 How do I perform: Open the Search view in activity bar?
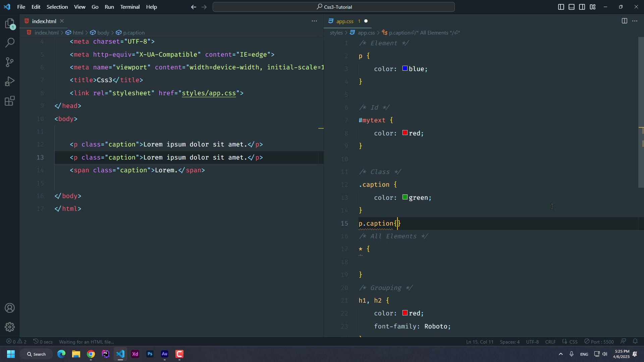10,43
